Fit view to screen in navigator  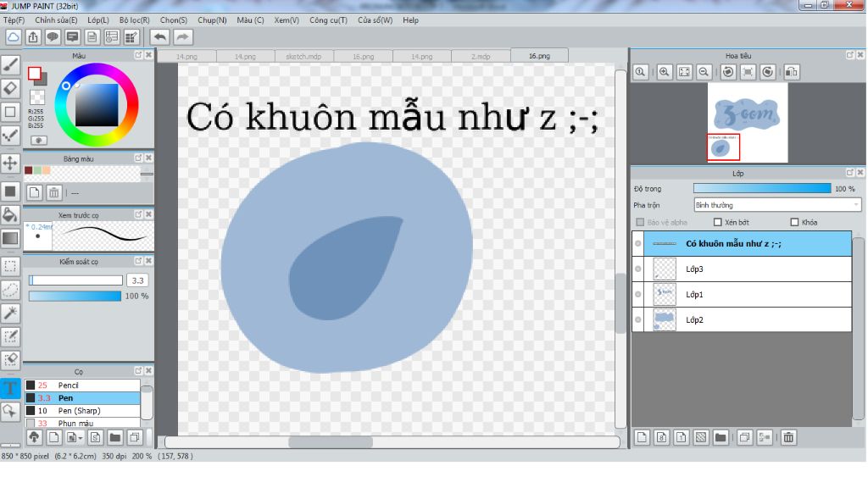coord(684,72)
